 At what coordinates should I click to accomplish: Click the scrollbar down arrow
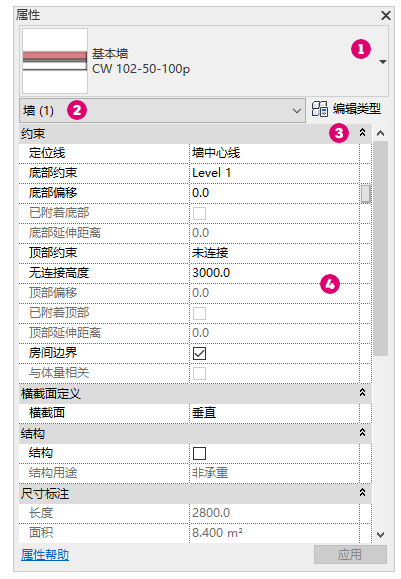click(380, 534)
